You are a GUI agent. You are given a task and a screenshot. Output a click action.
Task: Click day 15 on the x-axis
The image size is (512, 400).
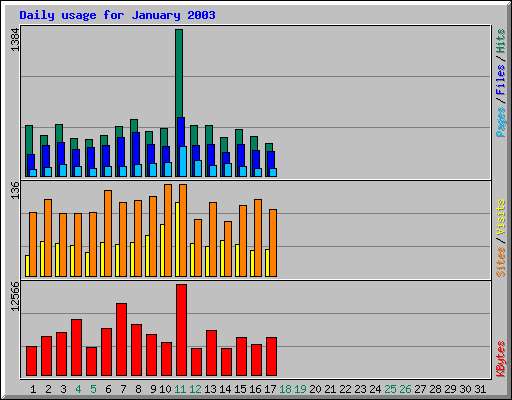coord(240,389)
